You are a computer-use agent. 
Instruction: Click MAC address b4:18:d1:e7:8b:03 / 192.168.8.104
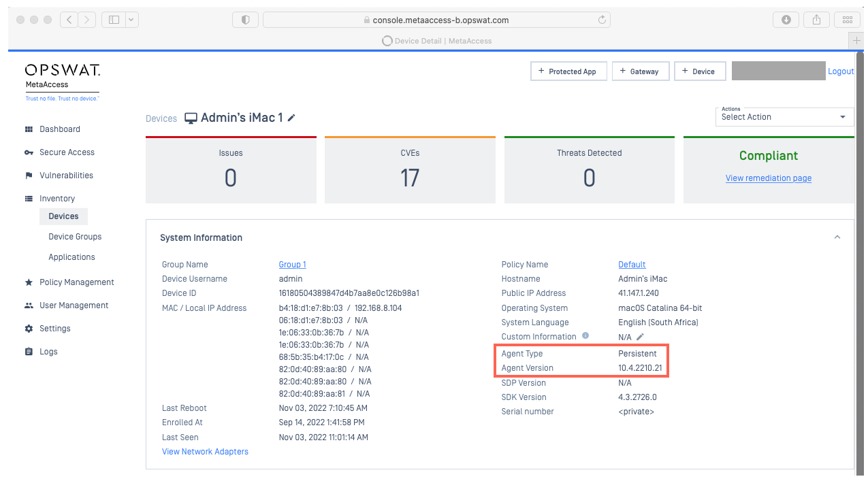click(340, 308)
